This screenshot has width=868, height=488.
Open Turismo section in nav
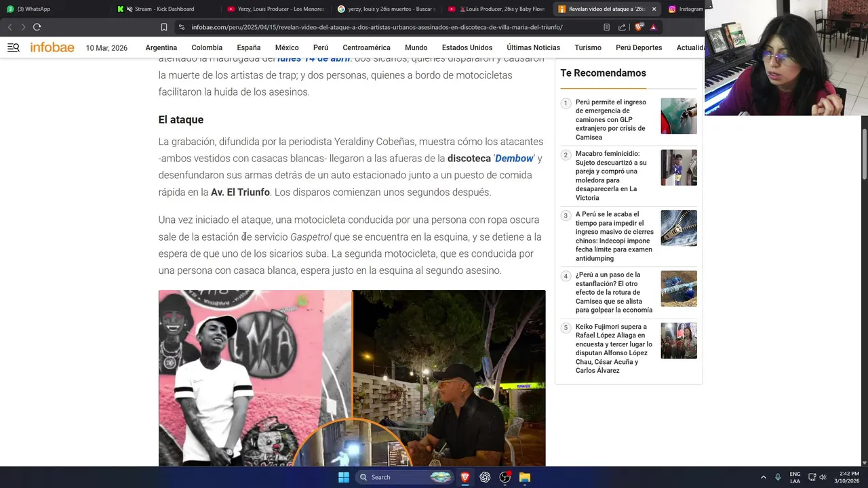(x=588, y=47)
